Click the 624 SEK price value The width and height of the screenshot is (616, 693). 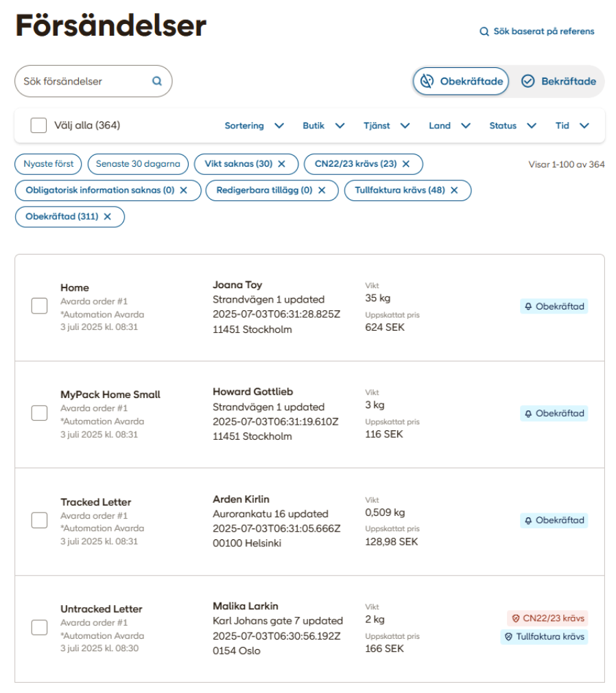tap(384, 327)
